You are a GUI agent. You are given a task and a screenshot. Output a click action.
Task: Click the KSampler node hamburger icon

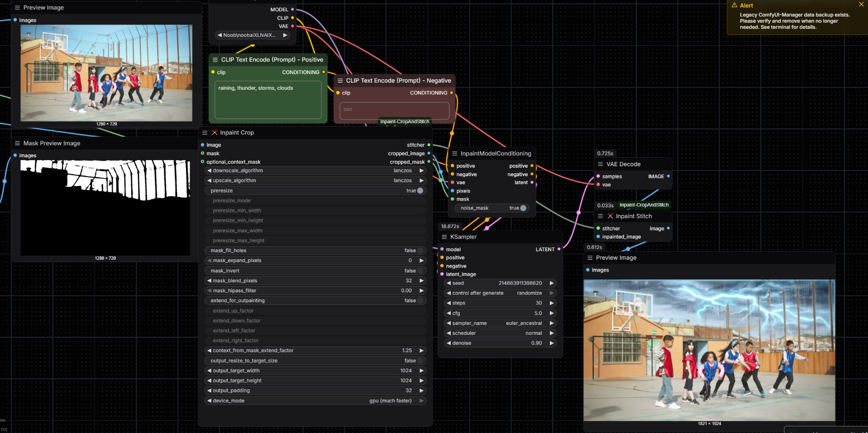point(444,237)
